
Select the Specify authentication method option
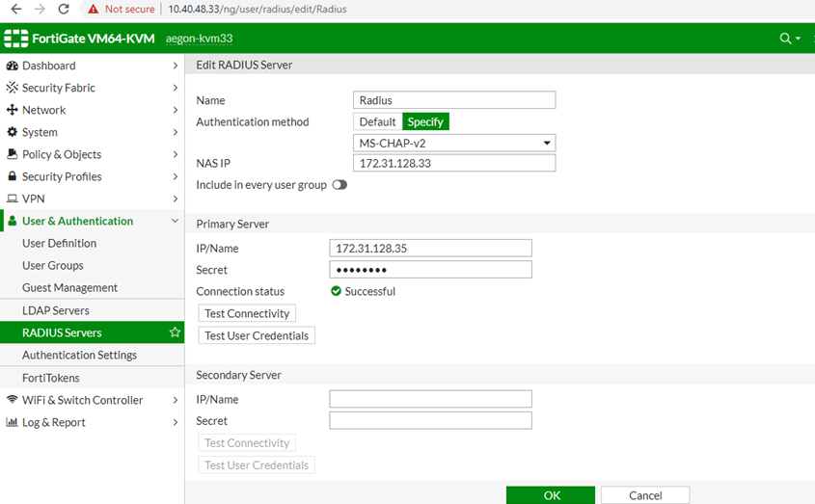(x=425, y=121)
